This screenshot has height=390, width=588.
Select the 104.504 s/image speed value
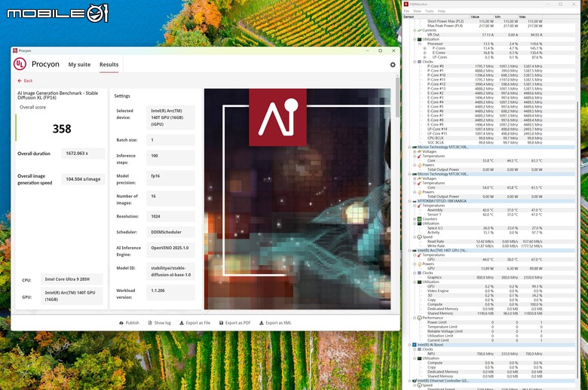[x=83, y=179]
